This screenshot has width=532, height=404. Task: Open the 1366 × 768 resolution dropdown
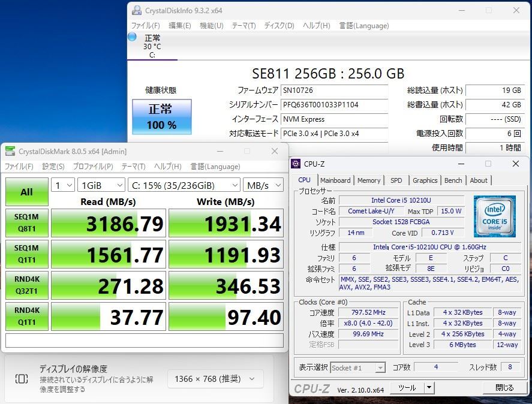click(215, 379)
